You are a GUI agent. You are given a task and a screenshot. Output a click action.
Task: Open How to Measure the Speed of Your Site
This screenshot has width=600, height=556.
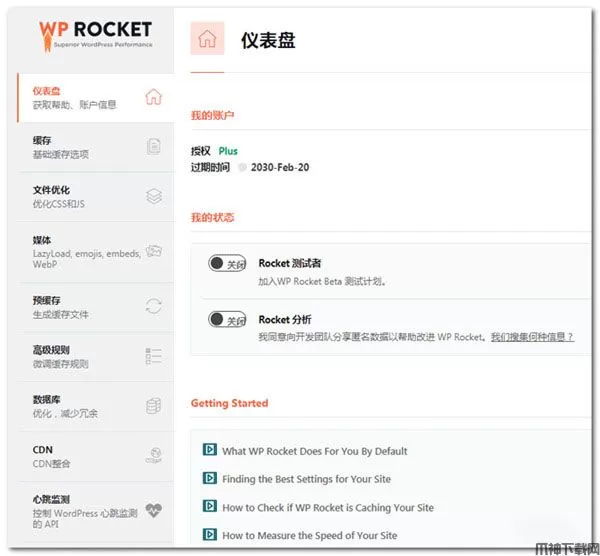(x=310, y=535)
